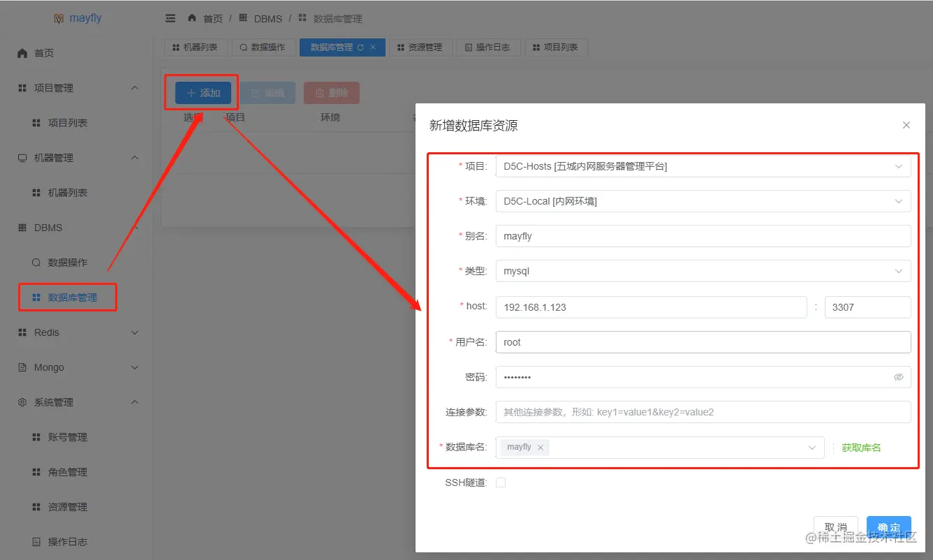
Task: Click the 系统管理 gear icon
Action: click(x=22, y=402)
